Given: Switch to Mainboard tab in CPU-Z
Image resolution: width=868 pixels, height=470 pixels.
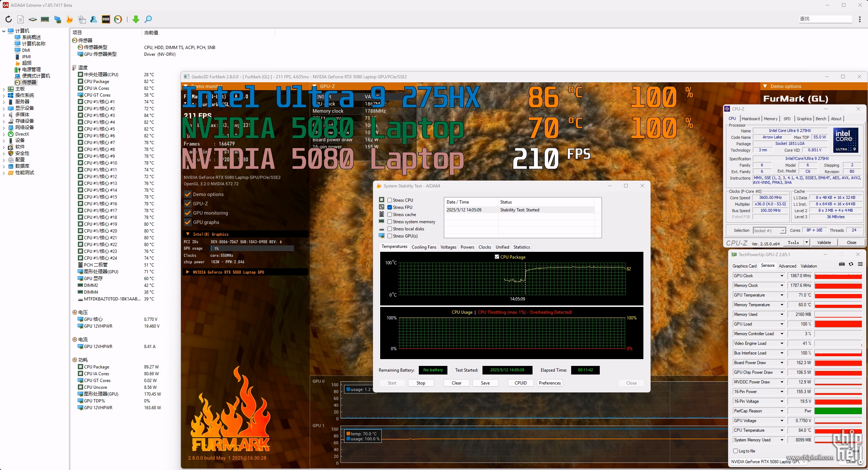Looking at the screenshot, I should coord(750,119).
